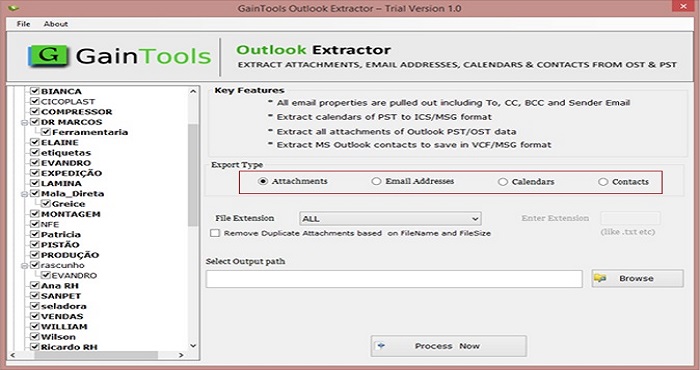Image resolution: width=700 pixels, height=370 pixels.
Task: Uncheck the rascunho folder checkbox
Action: pos(34,265)
